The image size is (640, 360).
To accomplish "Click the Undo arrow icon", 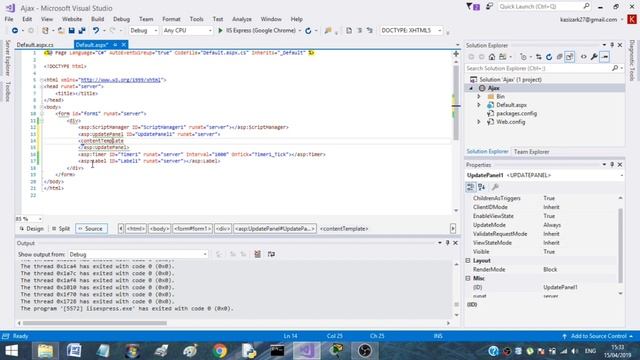I will [x=96, y=31].
